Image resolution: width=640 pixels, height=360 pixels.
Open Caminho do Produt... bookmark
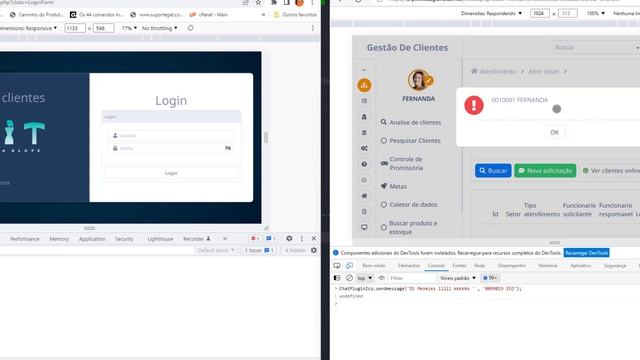[x=36, y=15]
